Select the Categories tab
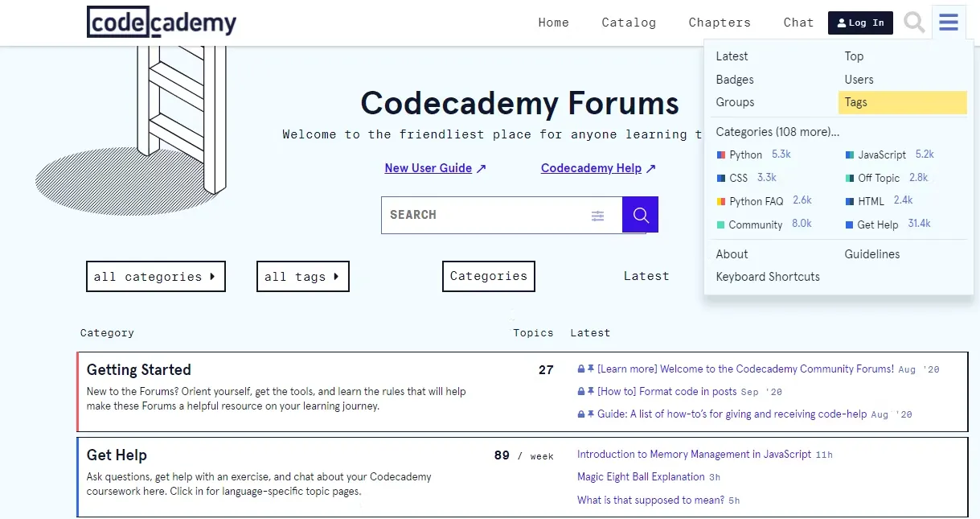980x519 pixels. [x=488, y=276]
